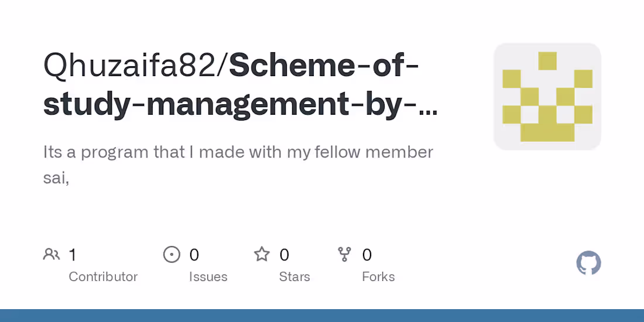Click the fork icon
This screenshot has height=322, width=644.
[x=345, y=255]
